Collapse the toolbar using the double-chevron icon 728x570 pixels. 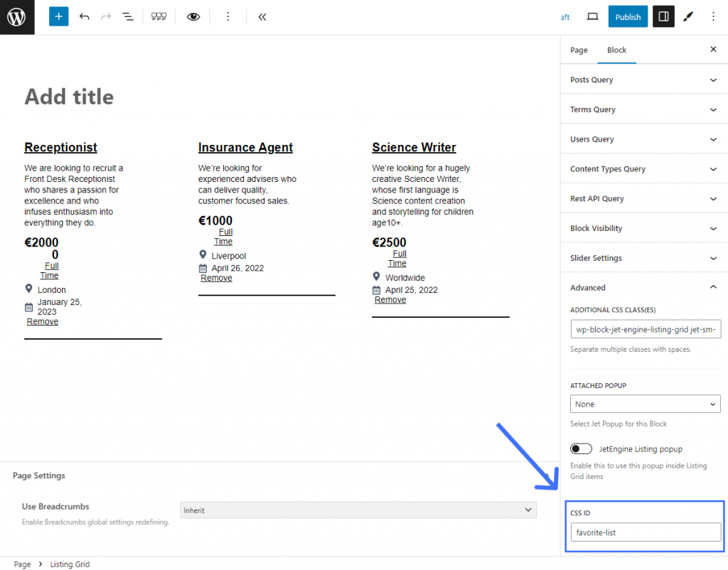[x=262, y=16]
